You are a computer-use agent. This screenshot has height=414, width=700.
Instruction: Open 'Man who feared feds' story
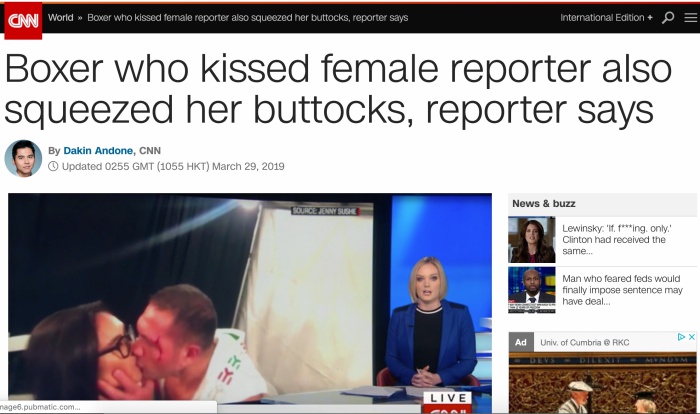[622, 290]
